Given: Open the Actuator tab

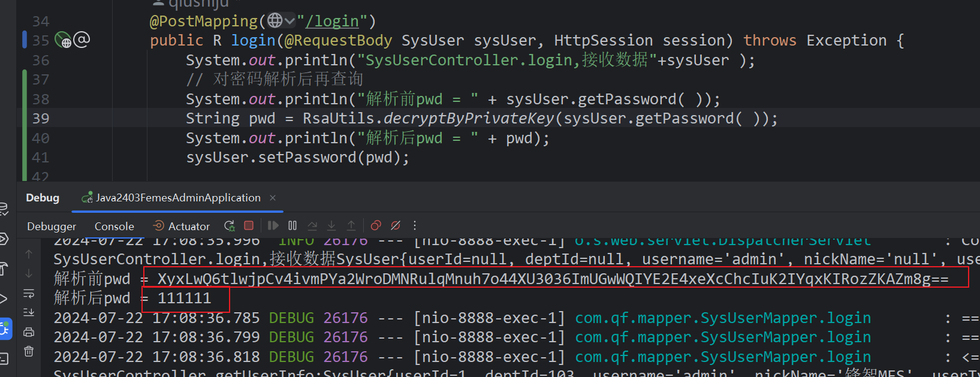Looking at the screenshot, I should 182,226.
